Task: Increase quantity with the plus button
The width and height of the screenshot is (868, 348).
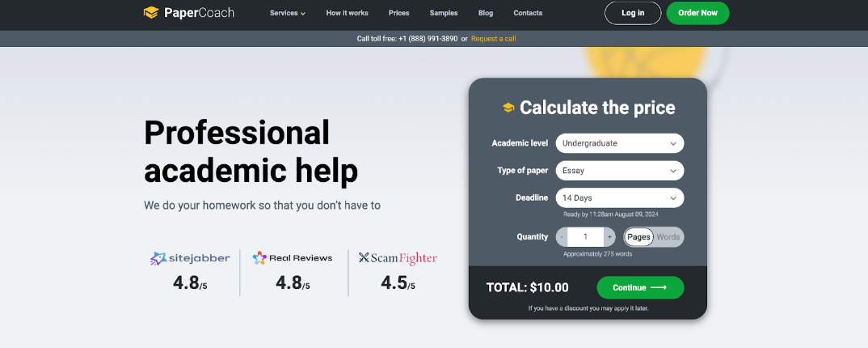Action: coord(609,237)
